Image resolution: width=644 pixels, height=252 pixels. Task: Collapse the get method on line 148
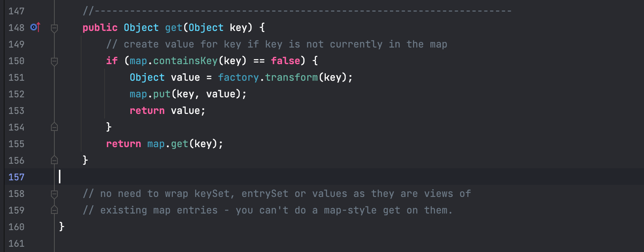click(x=54, y=28)
